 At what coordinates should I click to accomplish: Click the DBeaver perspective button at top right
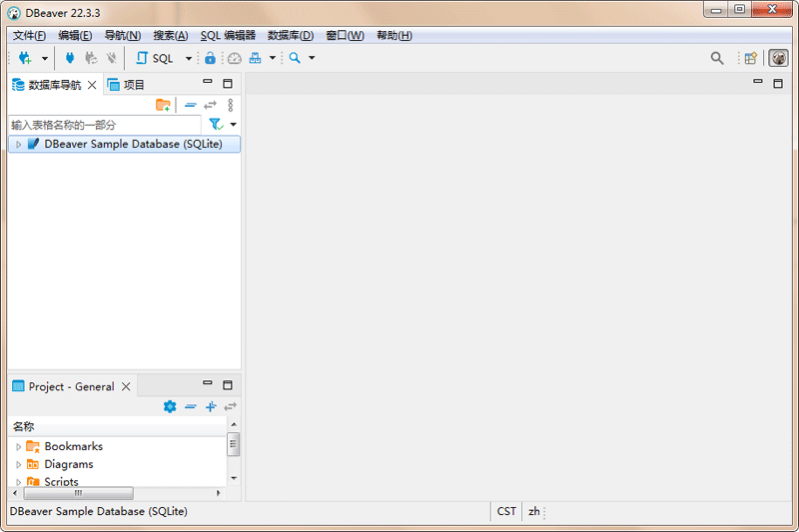click(778, 58)
